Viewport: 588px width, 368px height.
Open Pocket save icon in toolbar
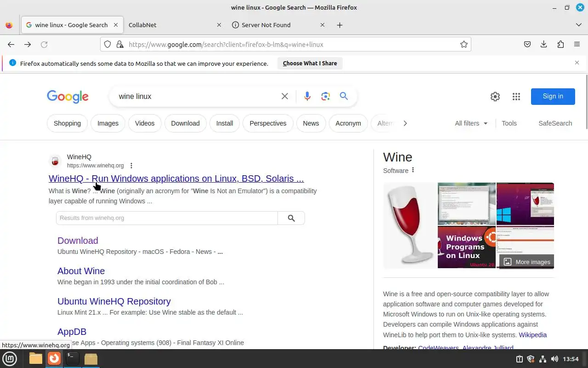pos(527,44)
